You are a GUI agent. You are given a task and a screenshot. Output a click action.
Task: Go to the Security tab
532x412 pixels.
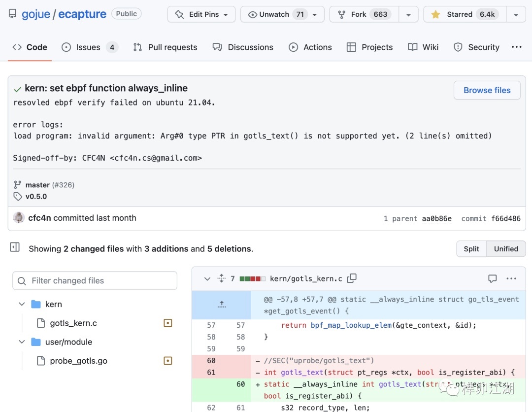[x=476, y=47]
